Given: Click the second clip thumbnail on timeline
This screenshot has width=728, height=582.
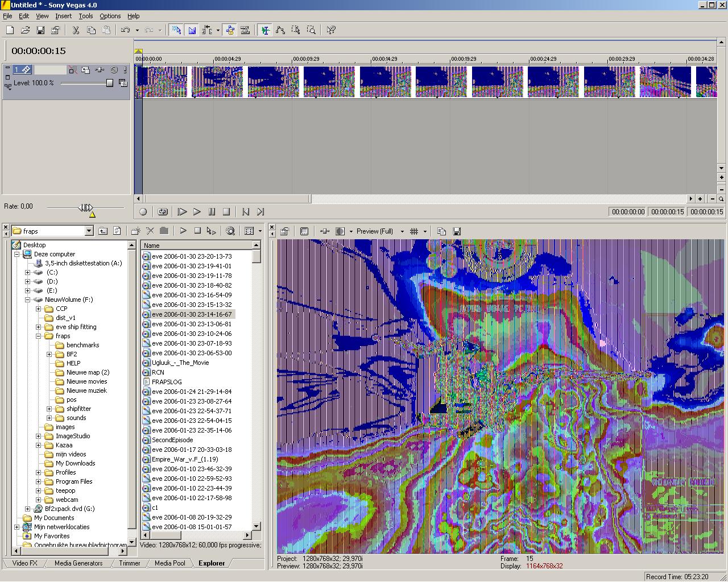Looking at the screenshot, I should (217, 82).
